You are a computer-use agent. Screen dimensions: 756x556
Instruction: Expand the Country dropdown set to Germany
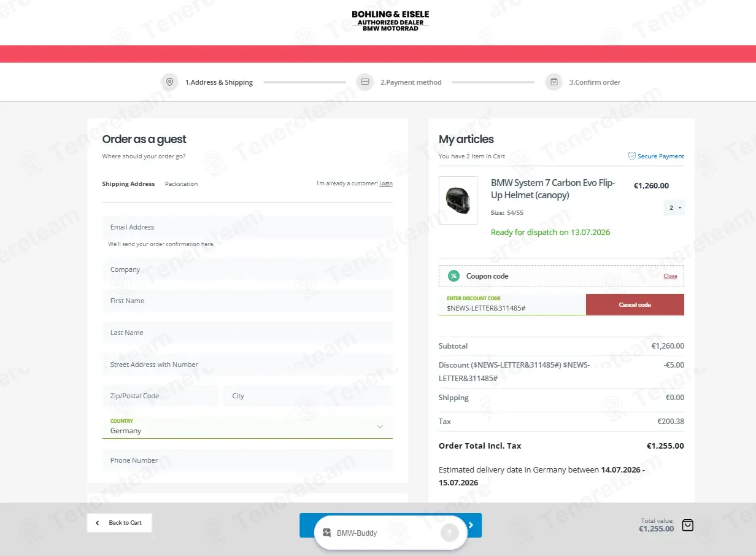click(247, 427)
